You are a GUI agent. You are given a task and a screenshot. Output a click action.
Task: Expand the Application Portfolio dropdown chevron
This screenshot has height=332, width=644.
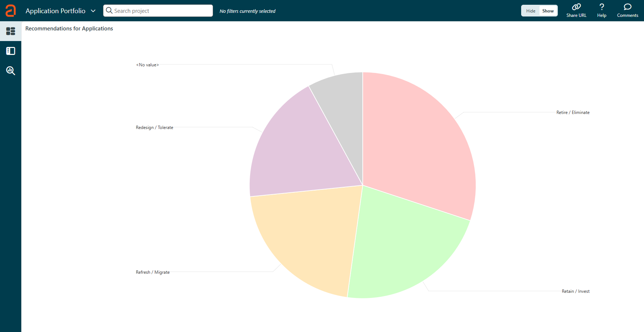coord(93,11)
